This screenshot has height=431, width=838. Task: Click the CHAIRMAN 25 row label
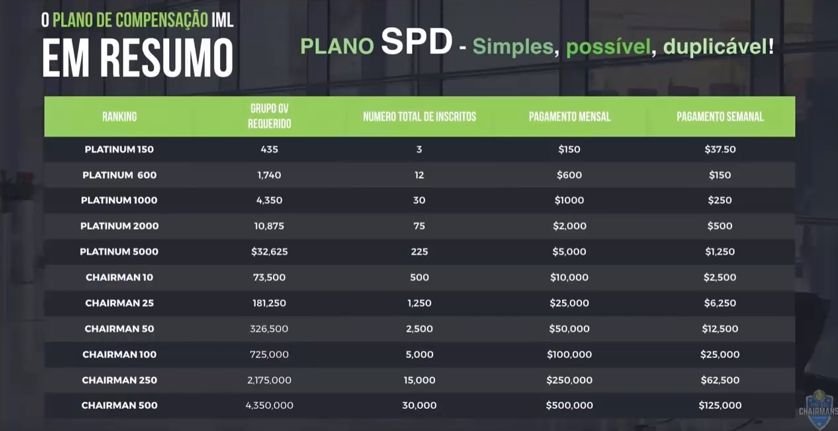(119, 303)
